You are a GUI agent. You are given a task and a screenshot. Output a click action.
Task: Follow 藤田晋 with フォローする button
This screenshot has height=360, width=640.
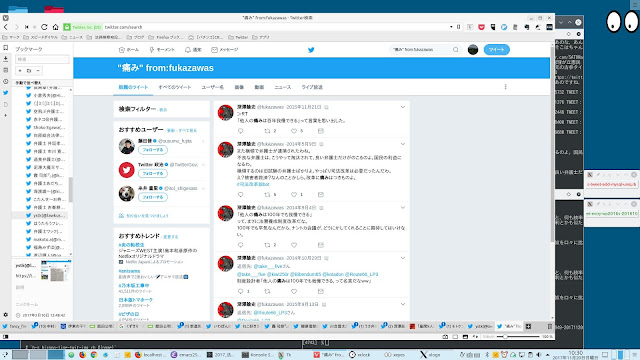pos(153,150)
